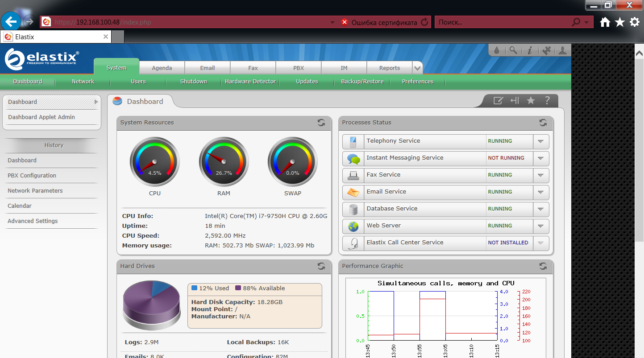Click the refresh icon in address bar
This screenshot has height=358, width=644.
(424, 22)
